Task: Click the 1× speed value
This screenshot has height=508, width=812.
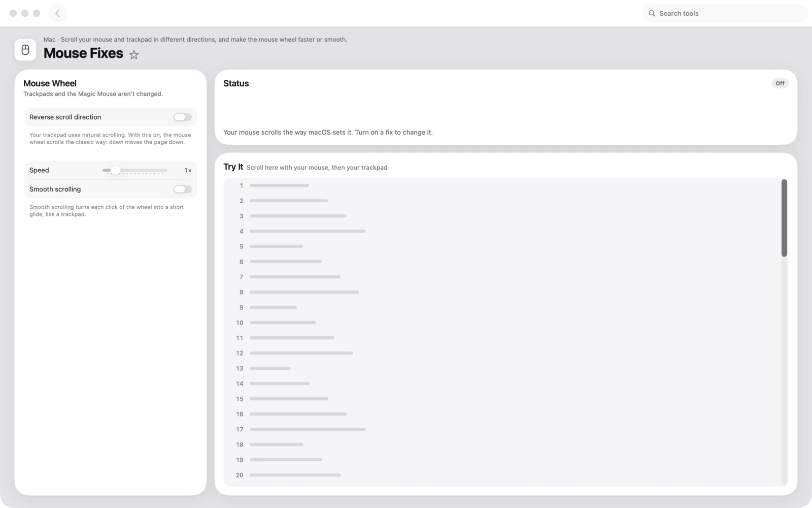Action: (x=188, y=171)
